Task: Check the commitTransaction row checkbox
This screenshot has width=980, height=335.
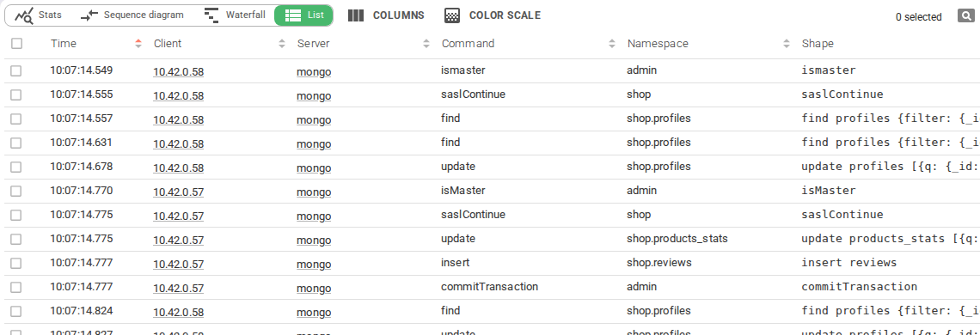Action: click(15, 287)
